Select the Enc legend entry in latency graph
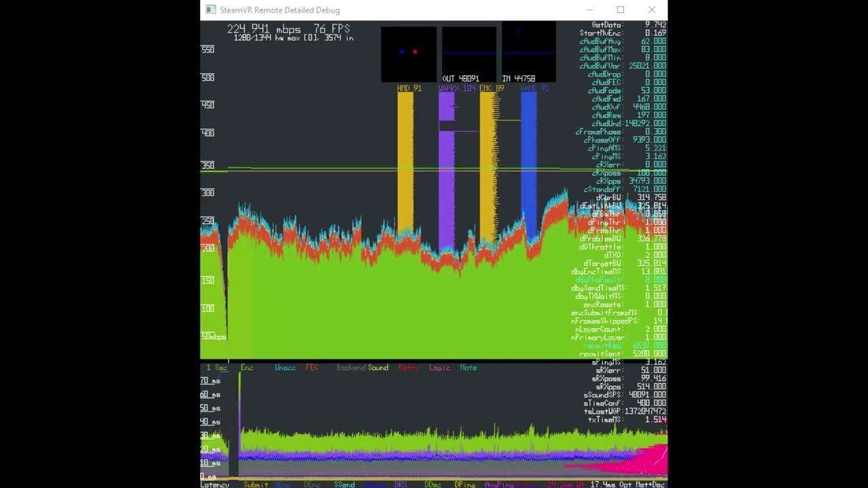Screen dimensions: 868x488 coord(247,368)
